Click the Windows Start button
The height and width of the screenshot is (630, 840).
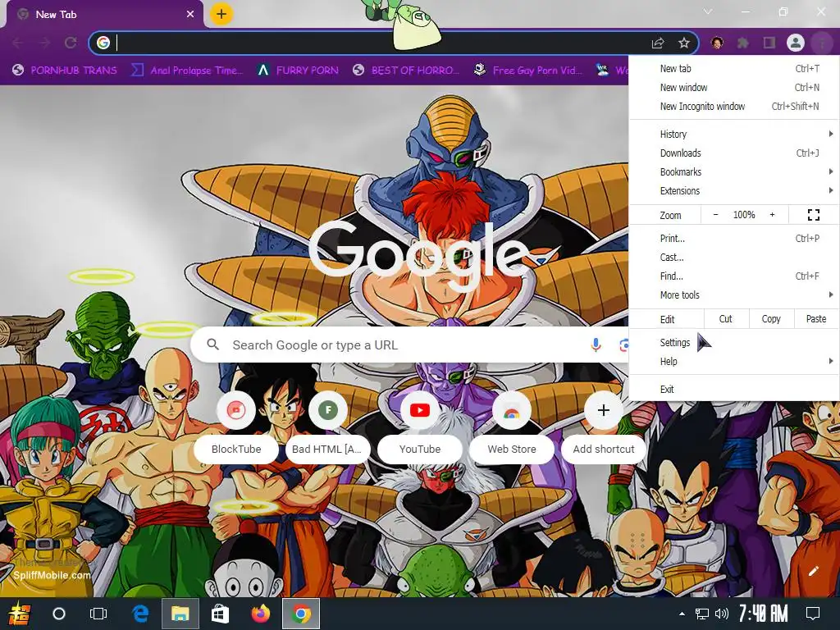pyautogui.click(x=19, y=614)
